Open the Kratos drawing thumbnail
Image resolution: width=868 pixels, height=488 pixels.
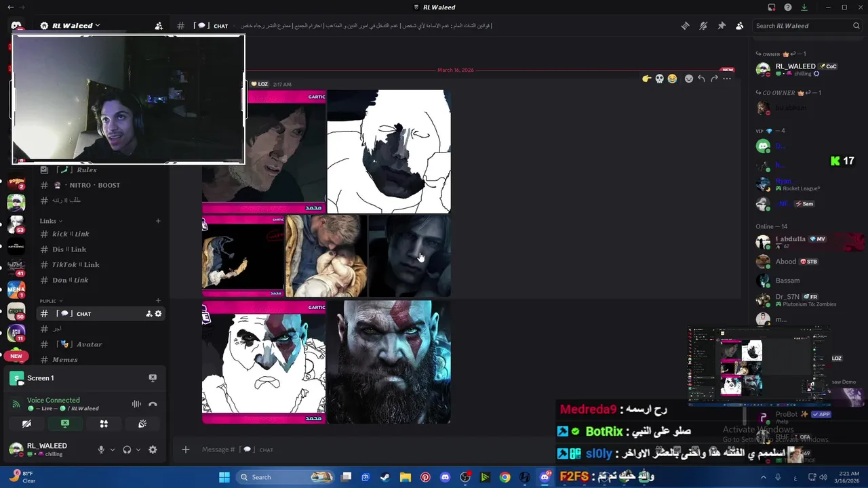pyautogui.click(x=264, y=363)
